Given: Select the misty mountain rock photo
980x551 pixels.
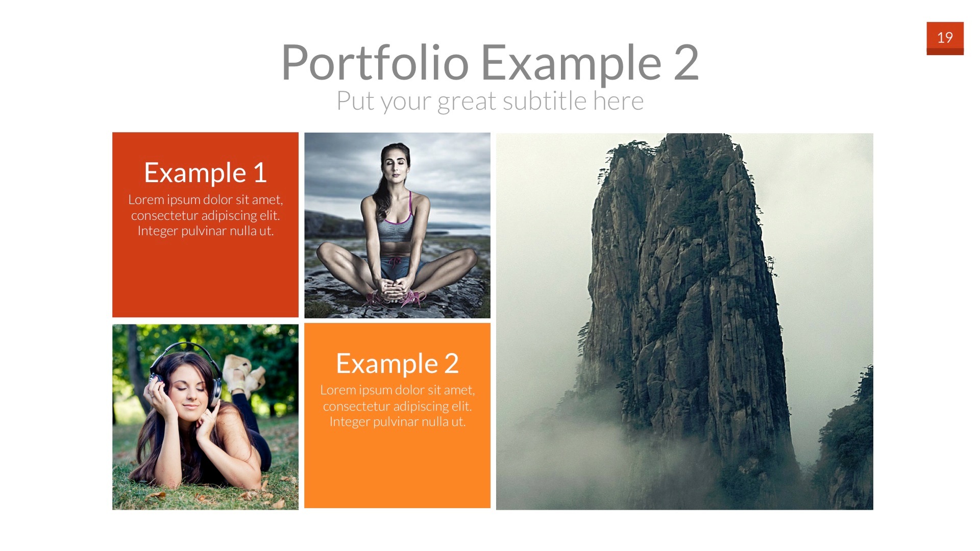Looking at the screenshot, I should point(684,321).
